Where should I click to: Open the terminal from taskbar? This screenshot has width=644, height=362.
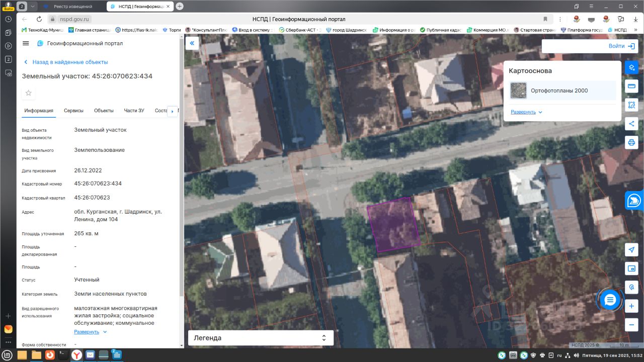pos(63,355)
